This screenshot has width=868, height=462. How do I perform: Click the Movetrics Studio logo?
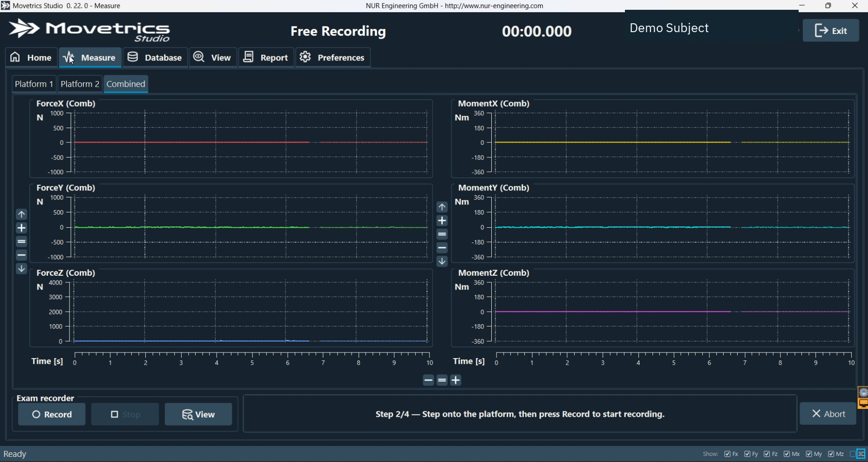click(x=89, y=30)
